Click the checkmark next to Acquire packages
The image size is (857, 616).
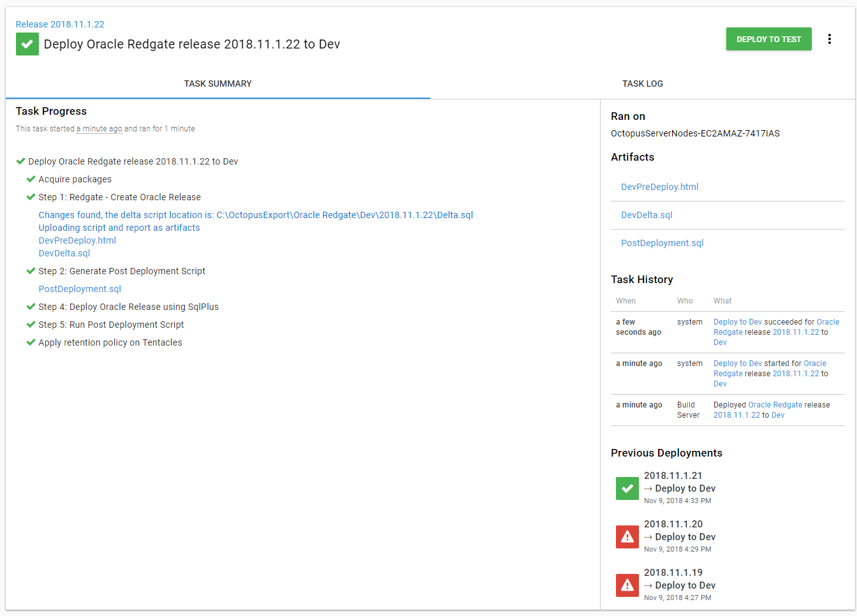click(31, 179)
